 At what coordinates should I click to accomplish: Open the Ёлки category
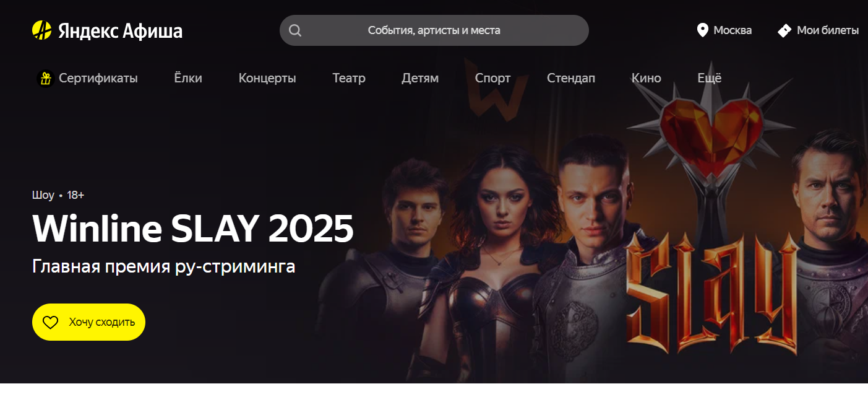click(188, 79)
